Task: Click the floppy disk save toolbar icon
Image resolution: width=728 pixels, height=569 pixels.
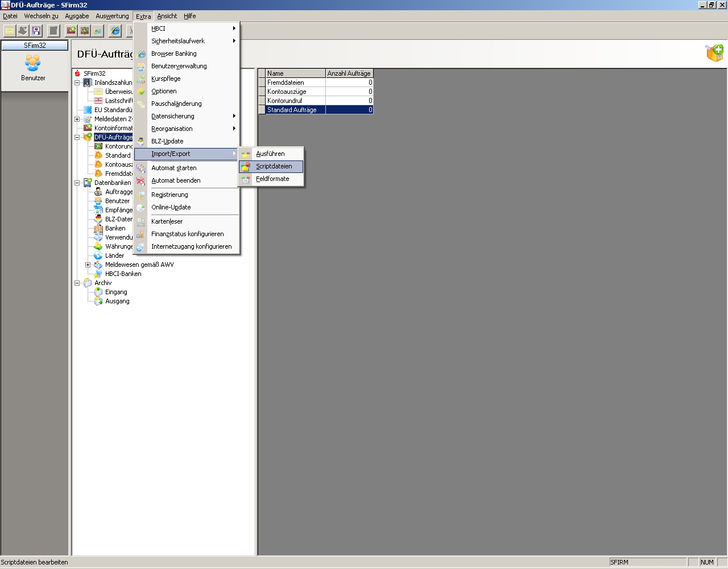Action: (36, 31)
